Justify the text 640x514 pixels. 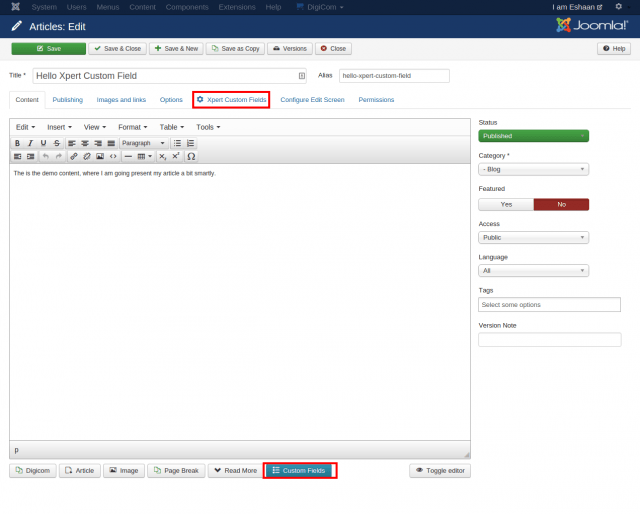[x=111, y=143]
